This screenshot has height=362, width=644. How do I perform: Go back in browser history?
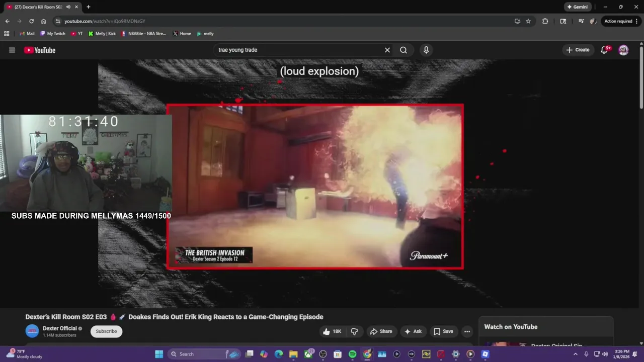click(7, 21)
